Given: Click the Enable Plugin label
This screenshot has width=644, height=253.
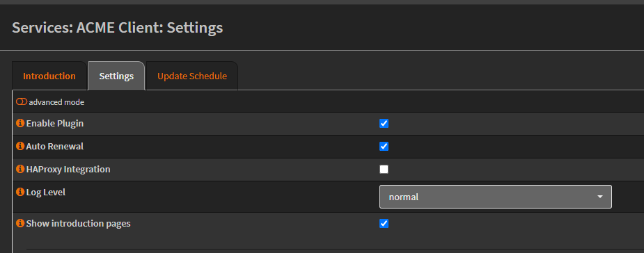Looking at the screenshot, I should point(55,123).
